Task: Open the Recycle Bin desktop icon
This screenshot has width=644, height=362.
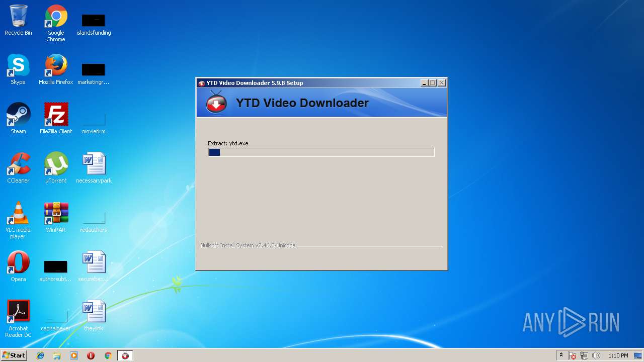Action: [18, 20]
